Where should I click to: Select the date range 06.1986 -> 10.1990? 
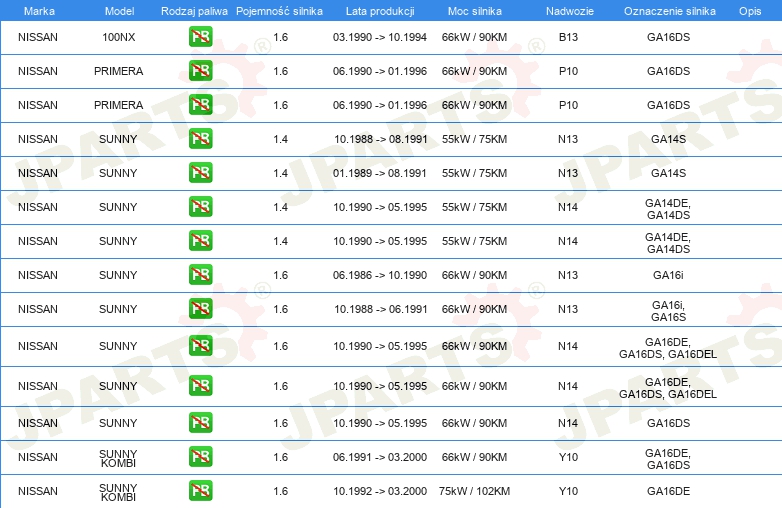pos(380,275)
